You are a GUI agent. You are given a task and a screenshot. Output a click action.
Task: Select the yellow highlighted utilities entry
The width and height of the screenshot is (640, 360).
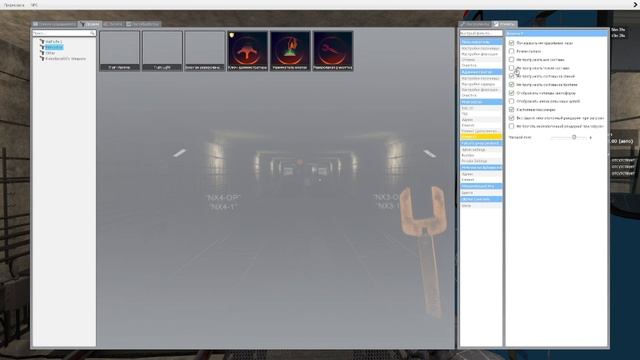pyautogui.click(x=481, y=137)
